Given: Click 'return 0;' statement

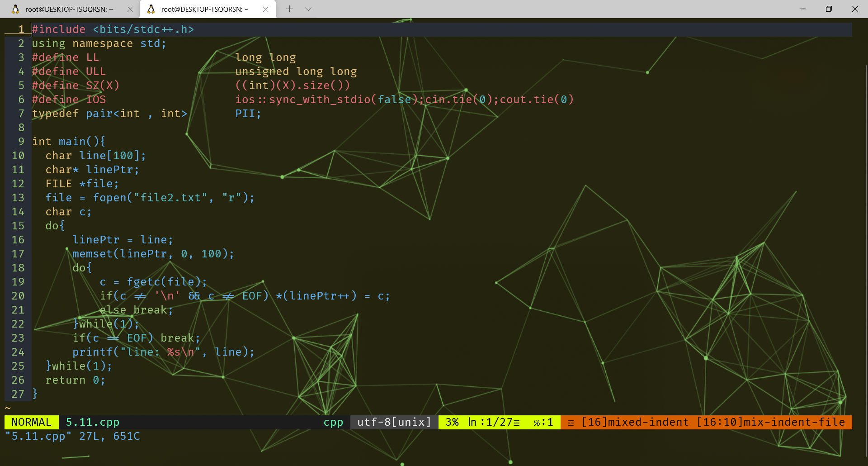Looking at the screenshot, I should 75,380.
